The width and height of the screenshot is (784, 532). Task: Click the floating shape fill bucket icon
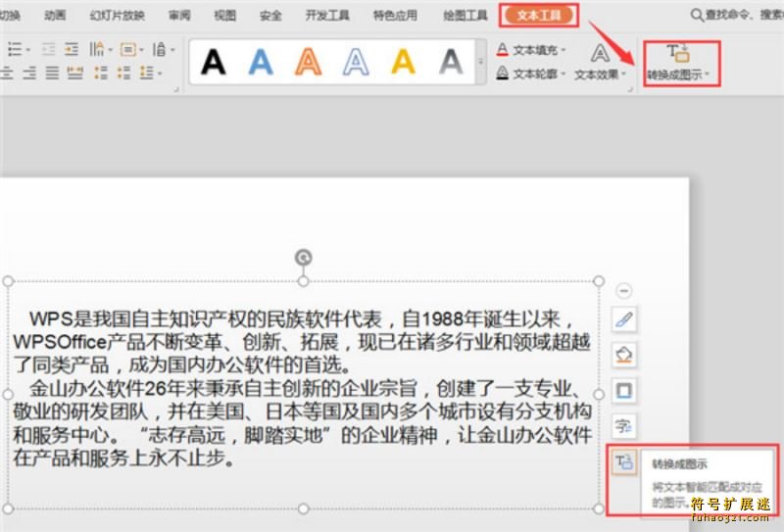click(624, 355)
